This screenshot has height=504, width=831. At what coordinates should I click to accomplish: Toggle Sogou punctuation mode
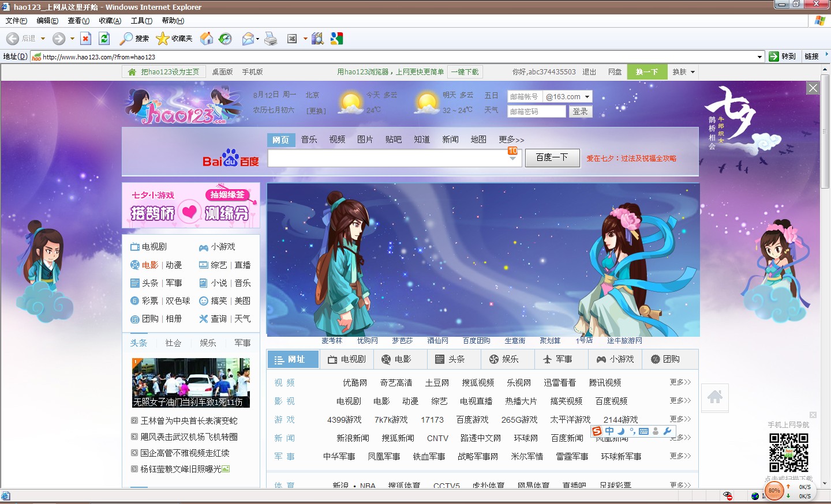pyautogui.click(x=632, y=431)
